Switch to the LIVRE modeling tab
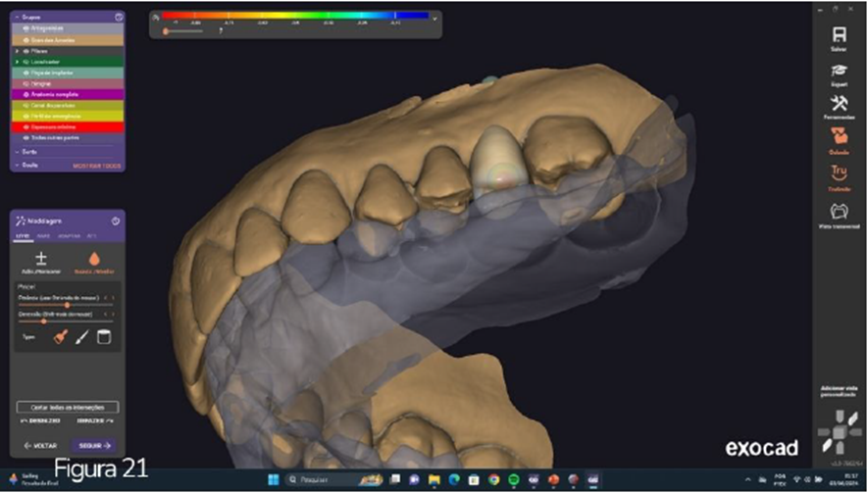 pyautogui.click(x=23, y=236)
